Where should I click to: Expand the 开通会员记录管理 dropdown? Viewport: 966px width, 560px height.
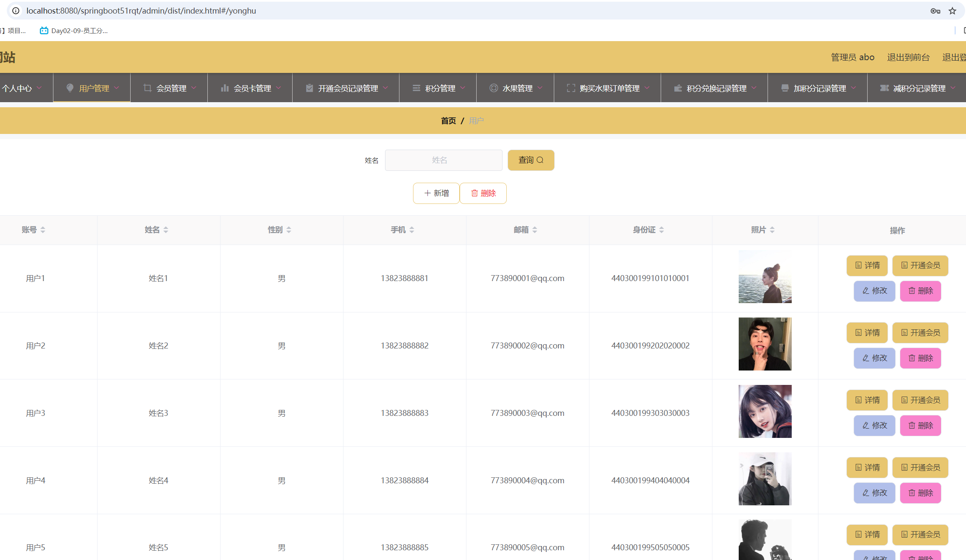pyautogui.click(x=385, y=88)
